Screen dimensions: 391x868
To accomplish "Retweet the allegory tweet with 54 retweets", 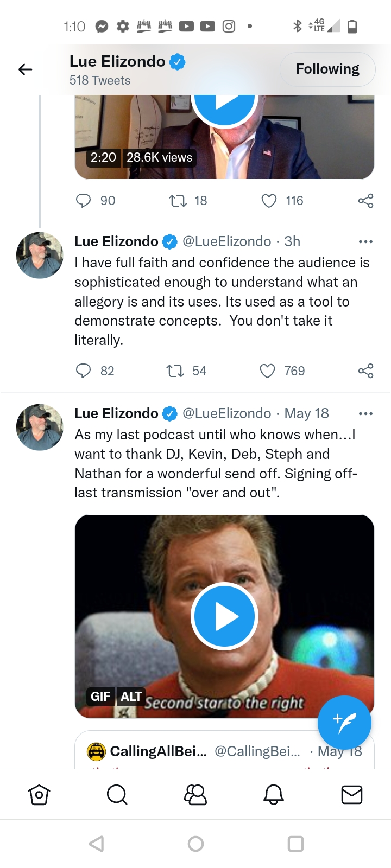I will (175, 371).
